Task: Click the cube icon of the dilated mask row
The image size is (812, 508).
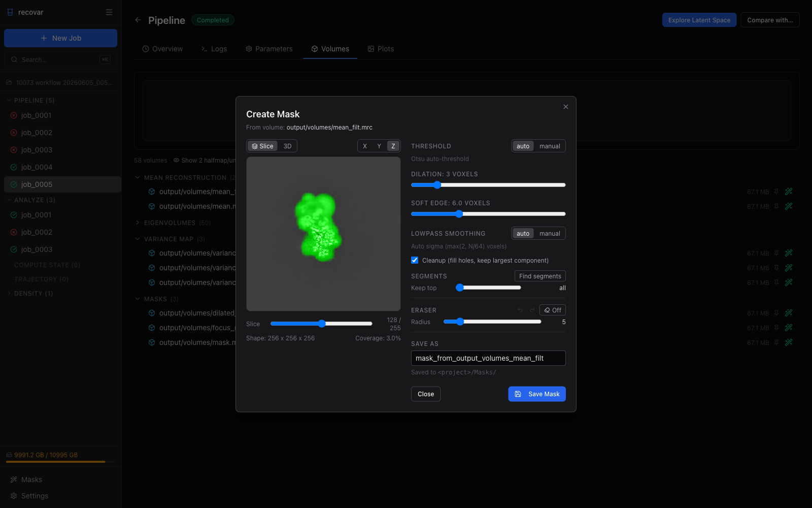Action: tap(152, 313)
